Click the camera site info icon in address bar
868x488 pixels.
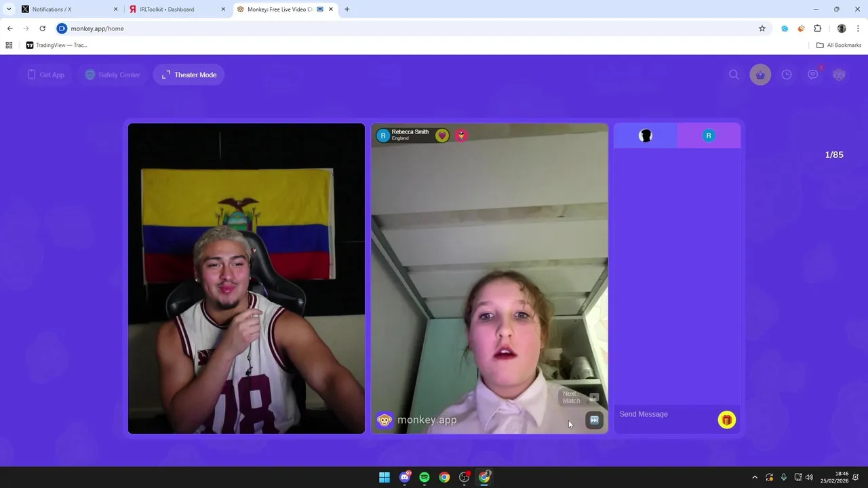coord(62,28)
